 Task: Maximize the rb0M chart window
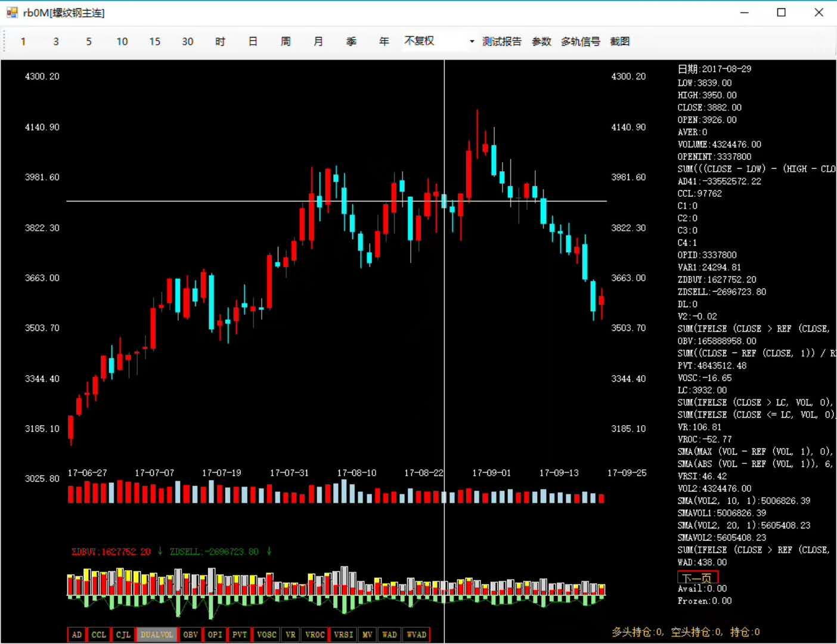781,13
